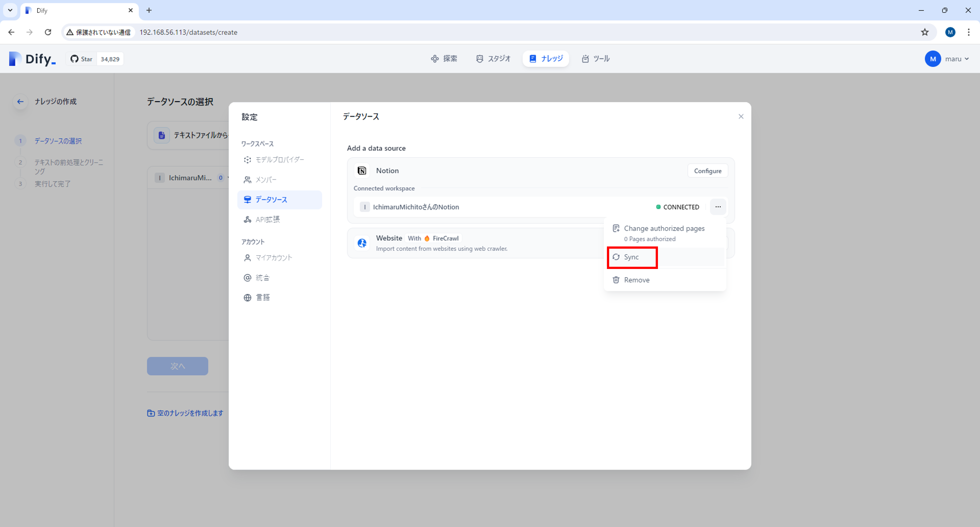Click the Website globe icon
The height and width of the screenshot is (527, 980).
(362, 243)
